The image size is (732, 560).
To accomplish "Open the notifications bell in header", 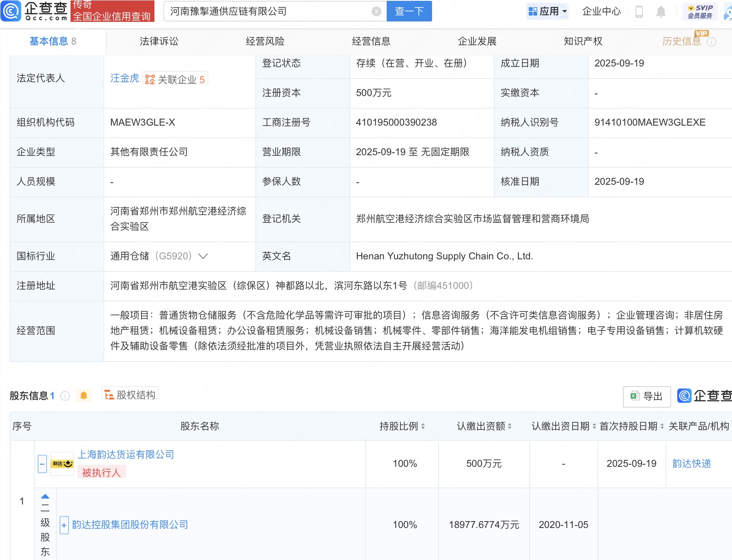I will (x=661, y=11).
